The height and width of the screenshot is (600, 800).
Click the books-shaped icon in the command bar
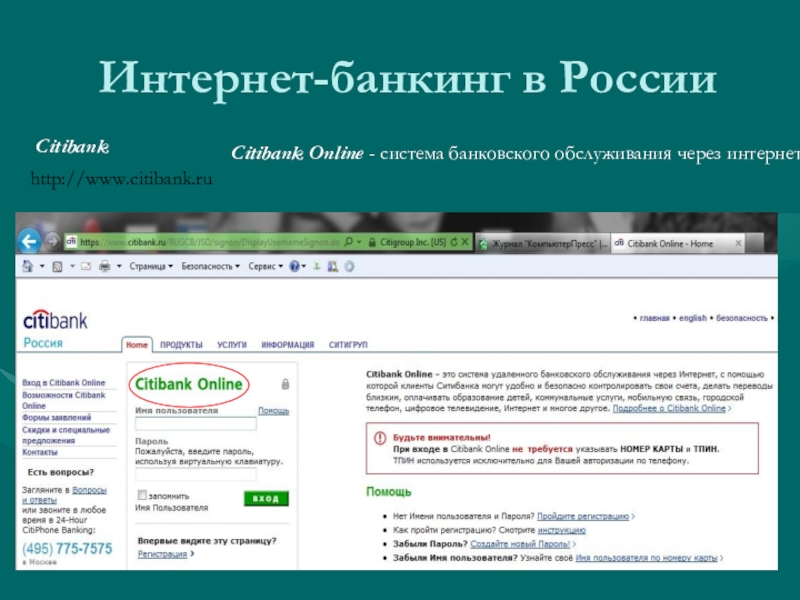pos(333,266)
